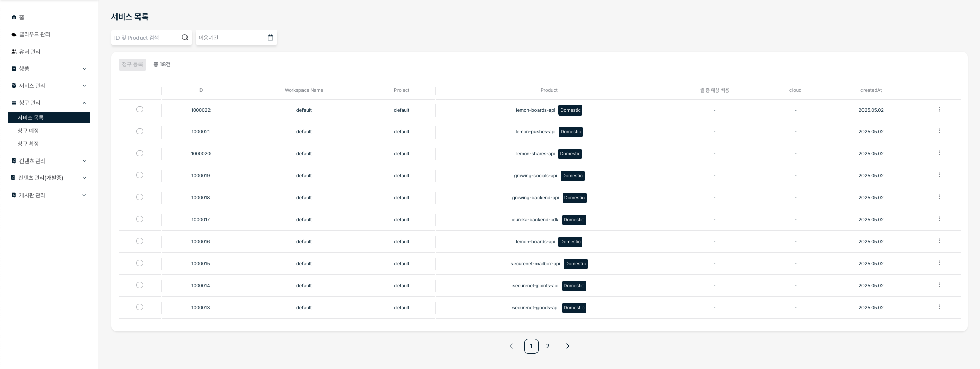Select radio button for row 1000015

pyautogui.click(x=139, y=263)
